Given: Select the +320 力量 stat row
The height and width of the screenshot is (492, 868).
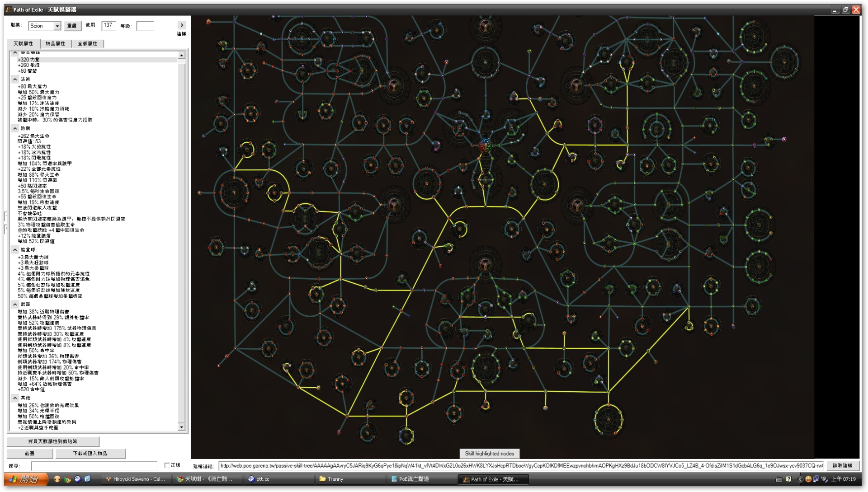Looking at the screenshot, I should point(97,60).
